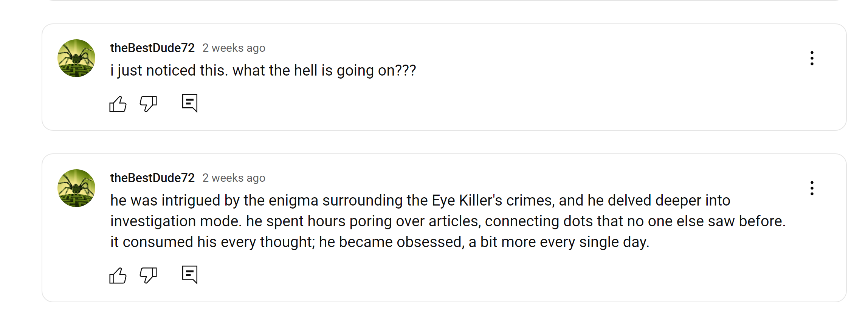Like the Eye Killer comment

(x=118, y=275)
